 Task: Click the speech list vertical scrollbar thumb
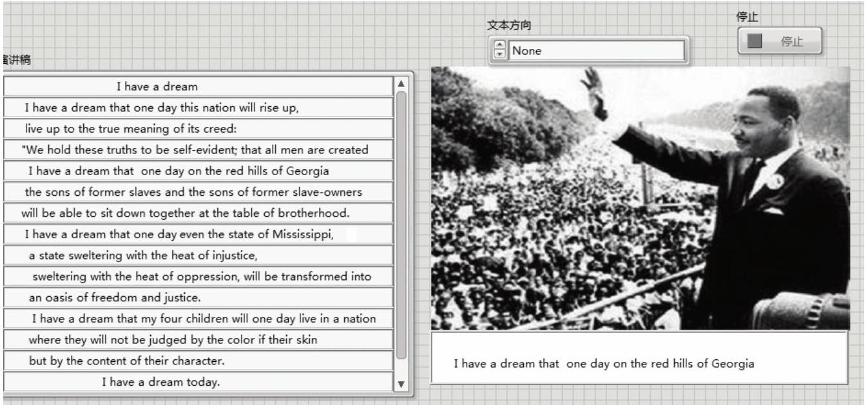(x=401, y=225)
